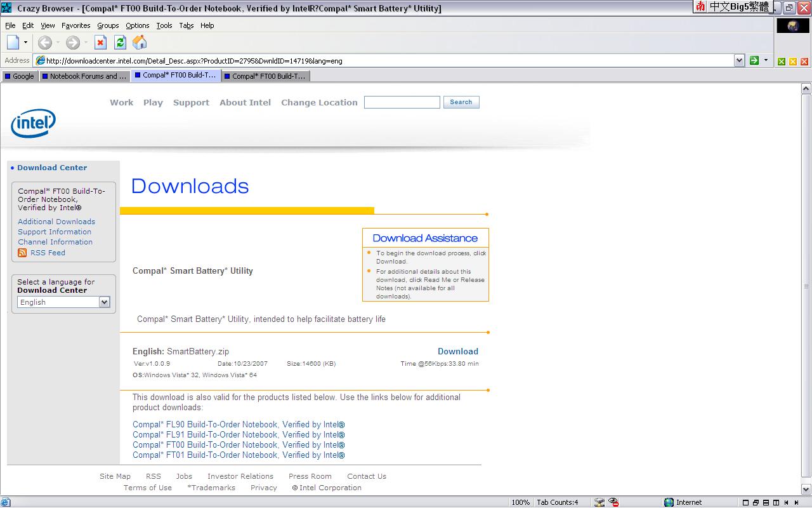Click the green X tab close icon

coord(782,62)
